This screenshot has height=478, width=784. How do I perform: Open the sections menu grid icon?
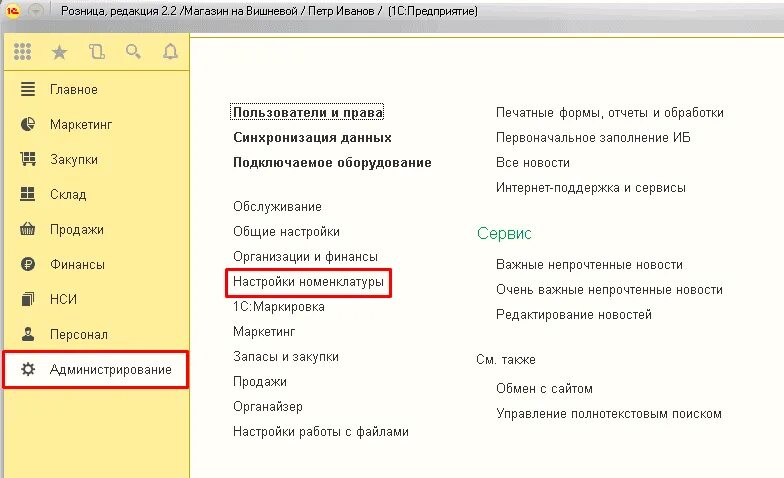click(22, 52)
